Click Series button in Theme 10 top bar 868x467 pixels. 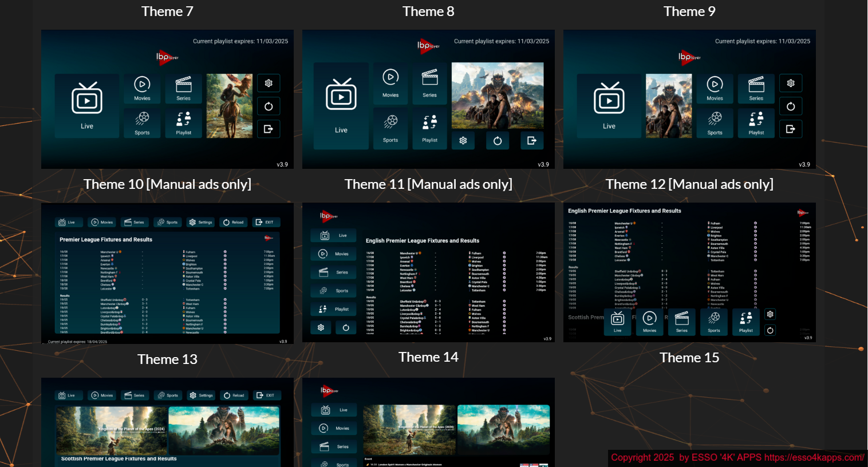tap(135, 222)
